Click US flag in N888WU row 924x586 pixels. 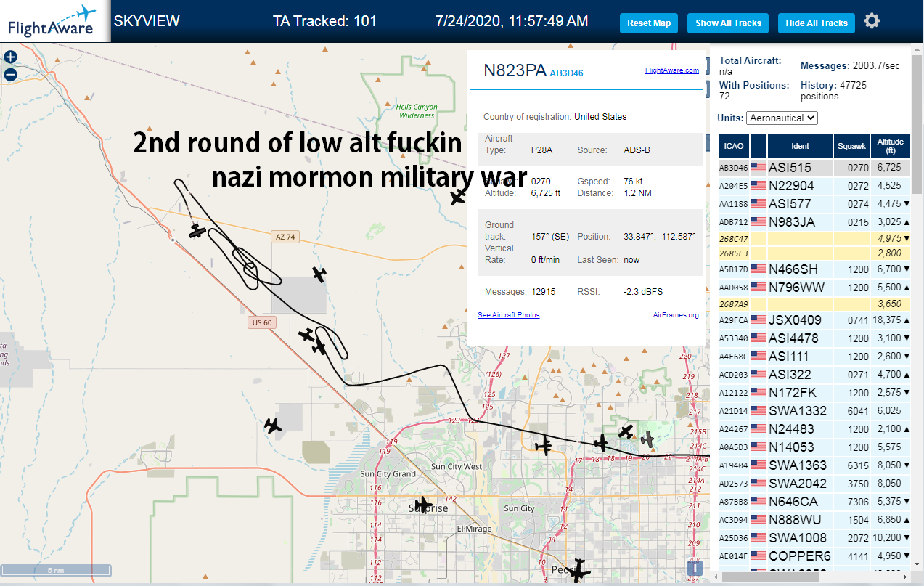tap(759, 520)
